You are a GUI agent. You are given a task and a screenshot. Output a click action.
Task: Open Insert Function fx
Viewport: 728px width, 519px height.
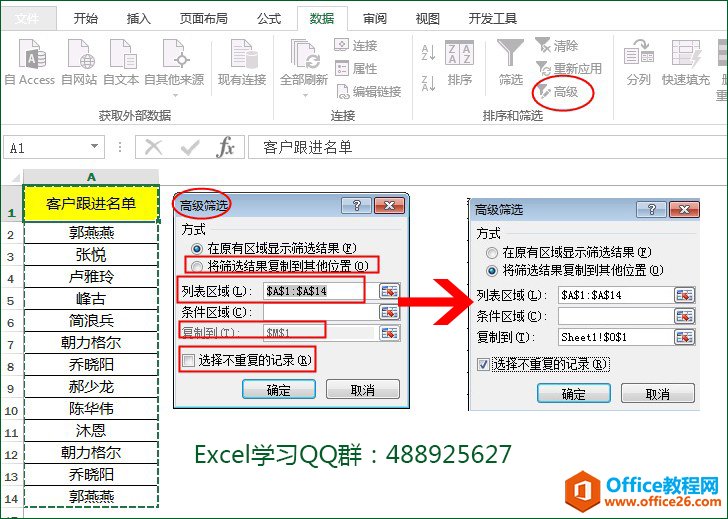[x=225, y=147]
